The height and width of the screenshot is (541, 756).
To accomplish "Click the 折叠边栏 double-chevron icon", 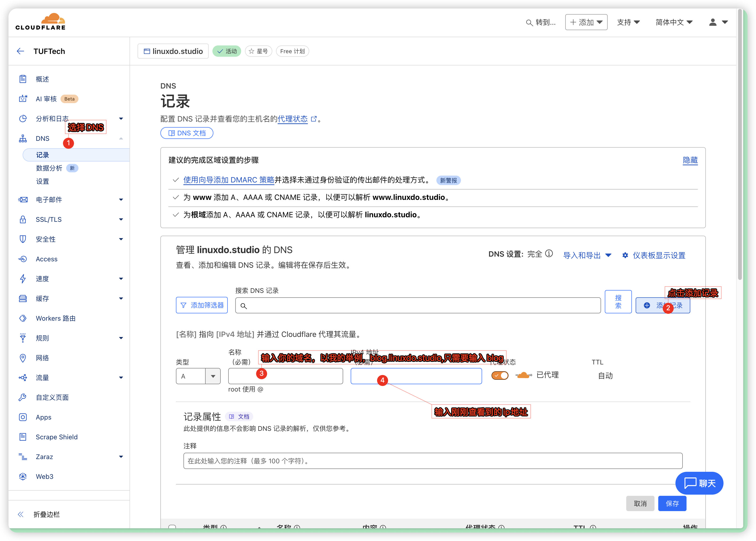I will point(21,514).
